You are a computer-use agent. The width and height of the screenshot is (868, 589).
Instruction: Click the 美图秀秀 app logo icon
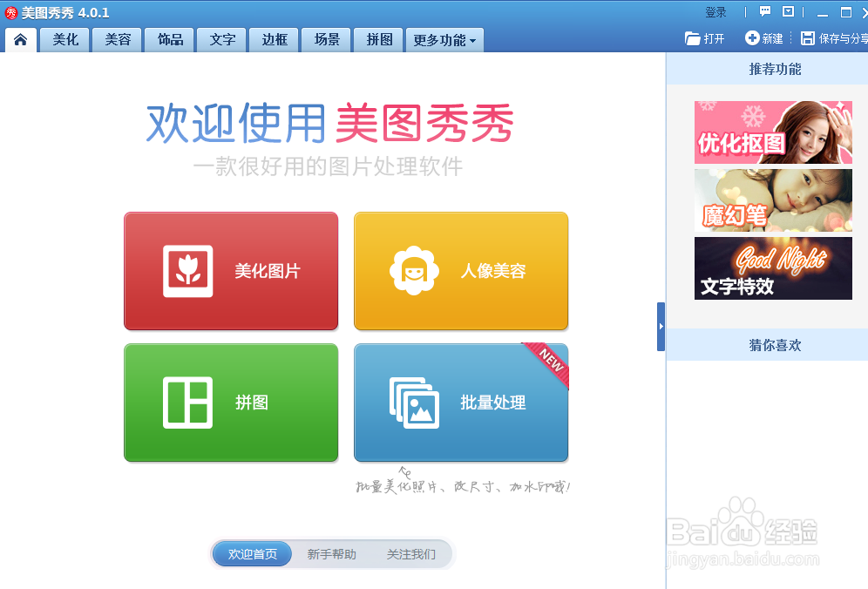[x=11, y=13]
